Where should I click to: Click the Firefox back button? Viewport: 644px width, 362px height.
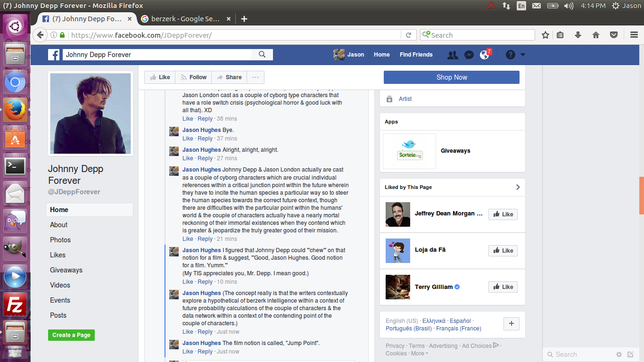[x=40, y=35]
